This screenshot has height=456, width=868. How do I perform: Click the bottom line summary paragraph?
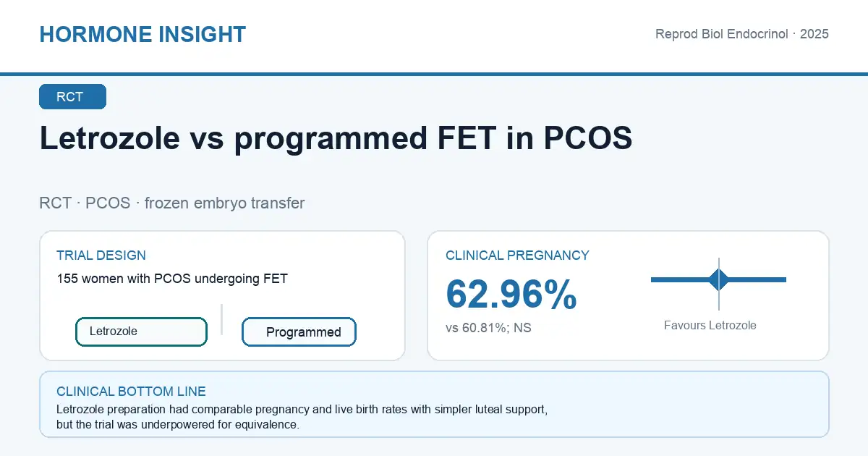coord(302,417)
